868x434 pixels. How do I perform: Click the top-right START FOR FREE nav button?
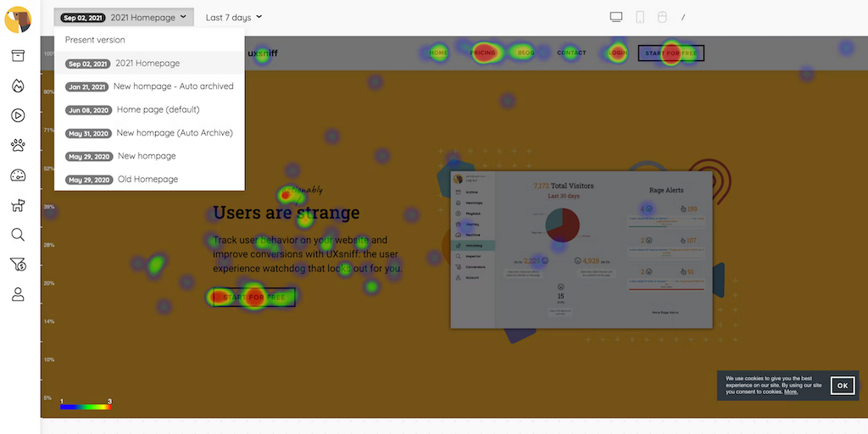[671, 53]
